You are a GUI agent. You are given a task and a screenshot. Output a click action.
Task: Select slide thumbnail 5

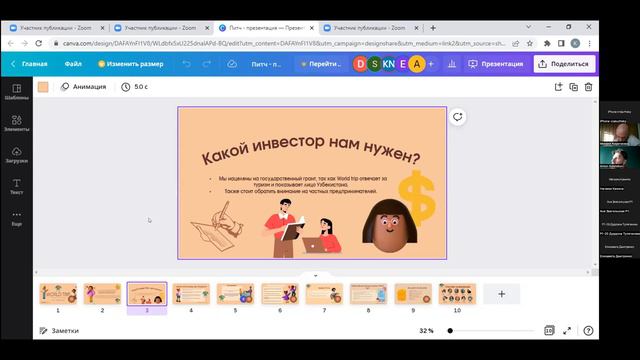coord(235,294)
